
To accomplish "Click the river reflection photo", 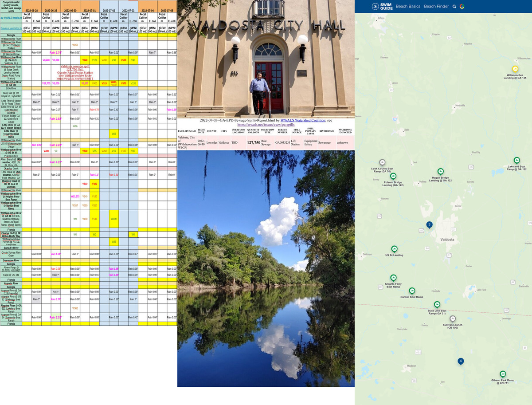I will 266,268.
